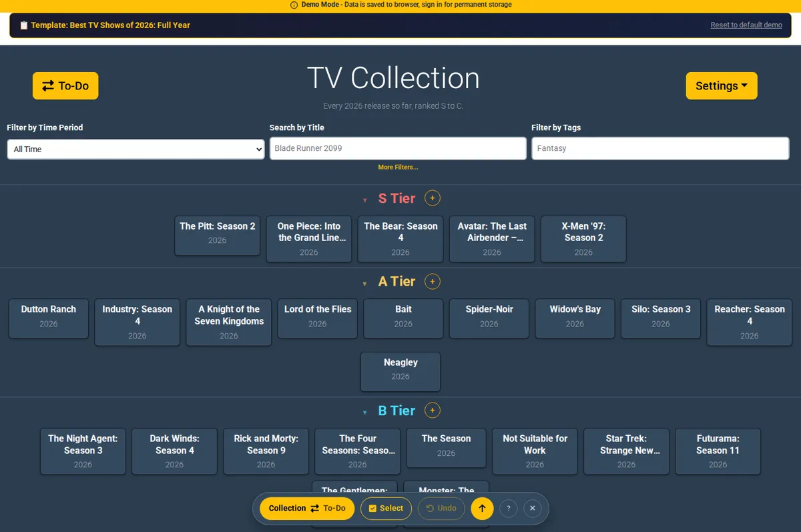Open the help question mark button

pos(509,509)
